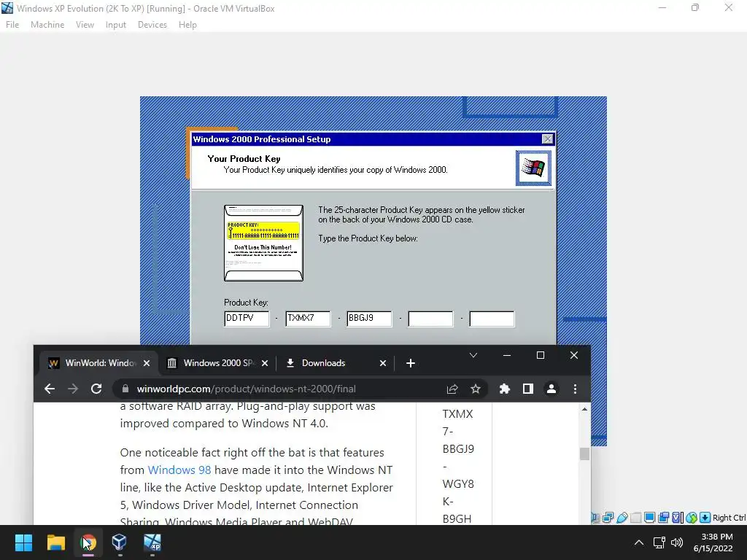Share this page using the share icon
This screenshot has width=747, height=560.
[452, 389]
